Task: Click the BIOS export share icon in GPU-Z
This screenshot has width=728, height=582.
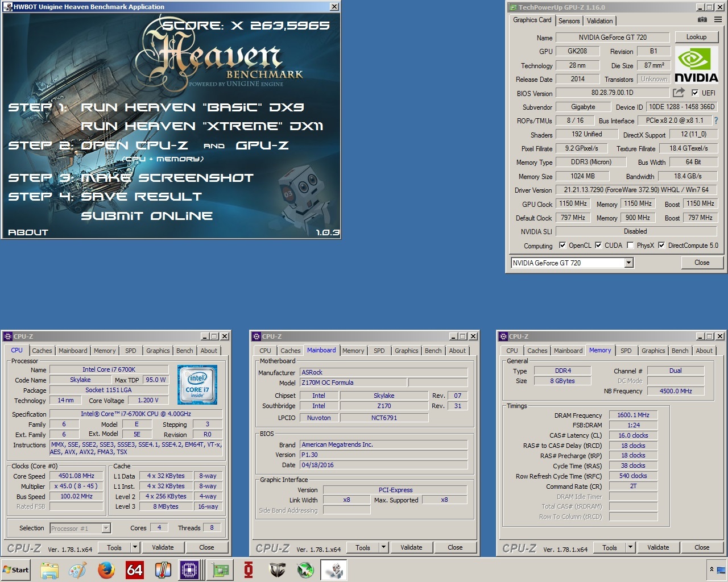Action: click(x=679, y=93)
